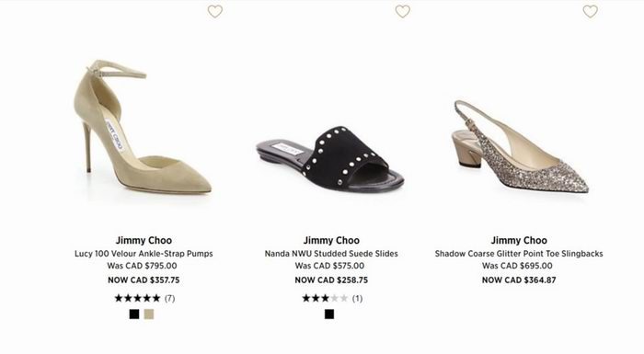This screenshot has width=644, height=354.
Task: Click the NOW CAD $258.75 sale price
Action: pyautogui.click(x=331, y=280)
